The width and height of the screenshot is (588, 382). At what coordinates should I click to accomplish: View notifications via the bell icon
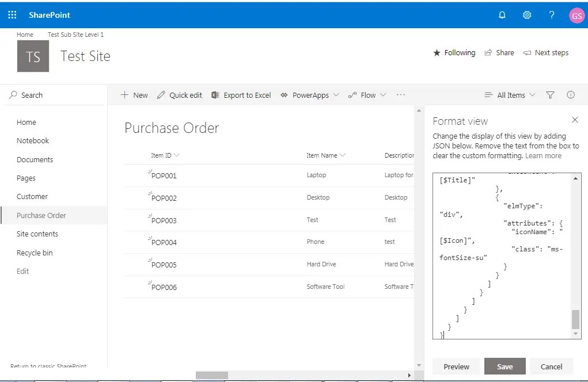click(502, 15)
